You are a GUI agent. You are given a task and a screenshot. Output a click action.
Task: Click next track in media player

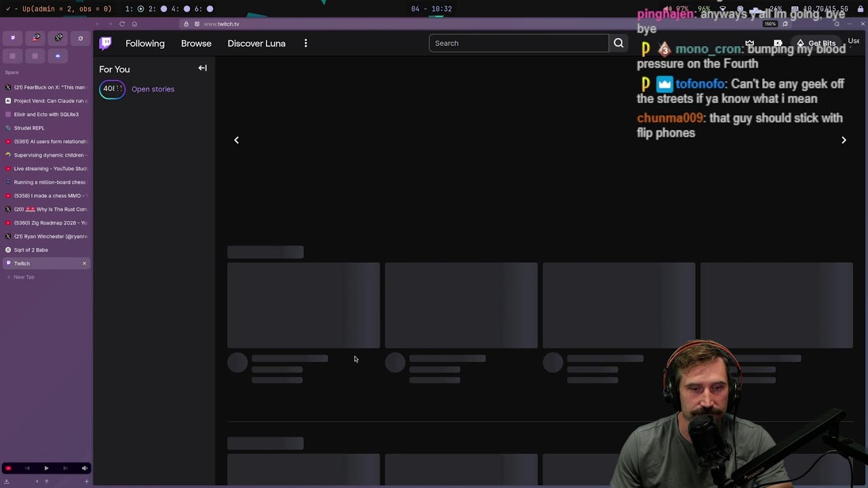point(65,468)
